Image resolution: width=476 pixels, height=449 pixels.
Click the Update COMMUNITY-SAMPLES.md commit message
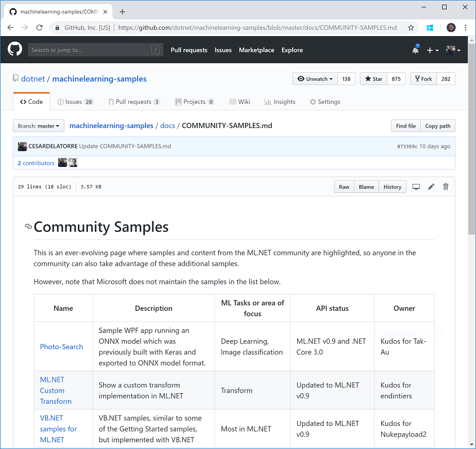125,146
